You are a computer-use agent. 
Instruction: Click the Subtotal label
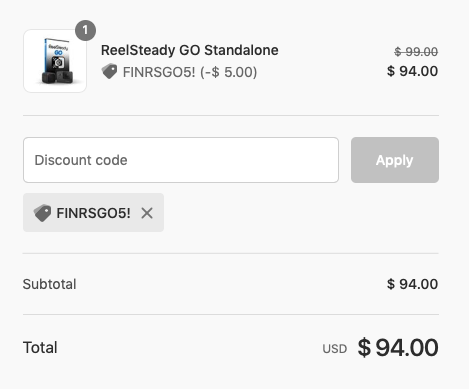[x=49, y=284]
